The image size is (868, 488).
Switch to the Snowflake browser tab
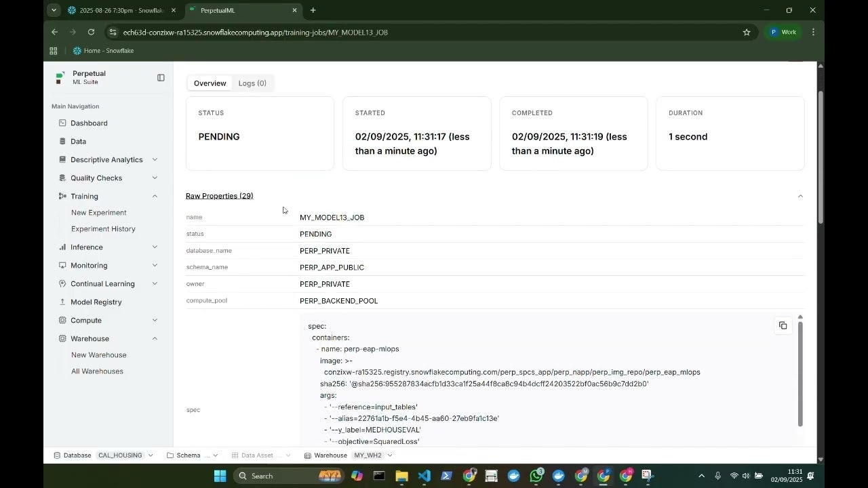[x=122, y=11]
